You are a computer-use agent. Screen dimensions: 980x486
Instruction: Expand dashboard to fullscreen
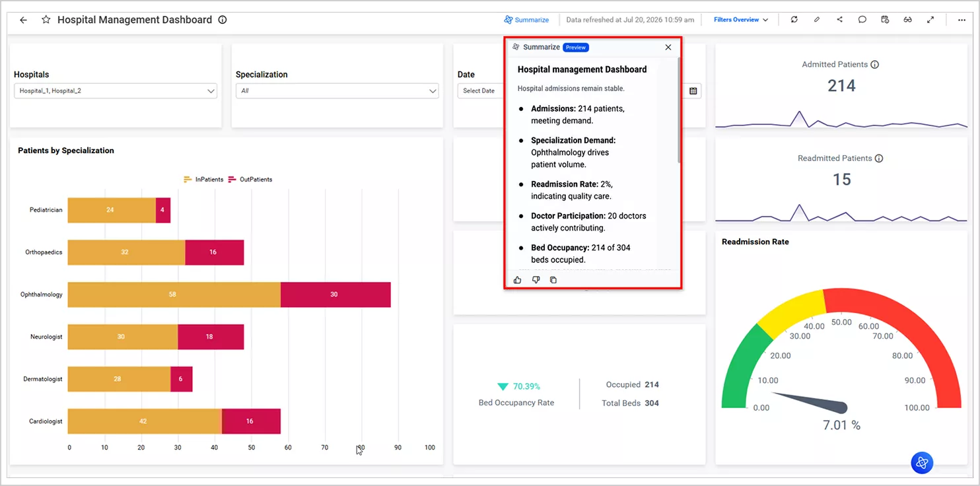930,20
